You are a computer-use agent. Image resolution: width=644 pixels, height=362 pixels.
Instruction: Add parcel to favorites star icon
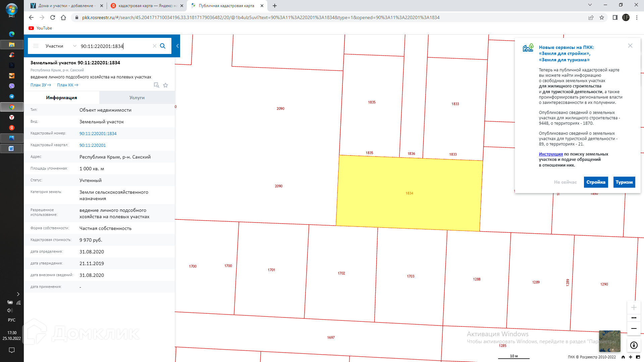pos(165,85)
